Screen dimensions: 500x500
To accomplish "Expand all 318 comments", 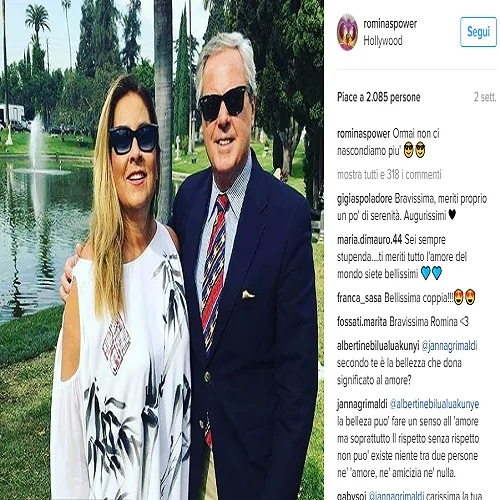I will [389, 174].
